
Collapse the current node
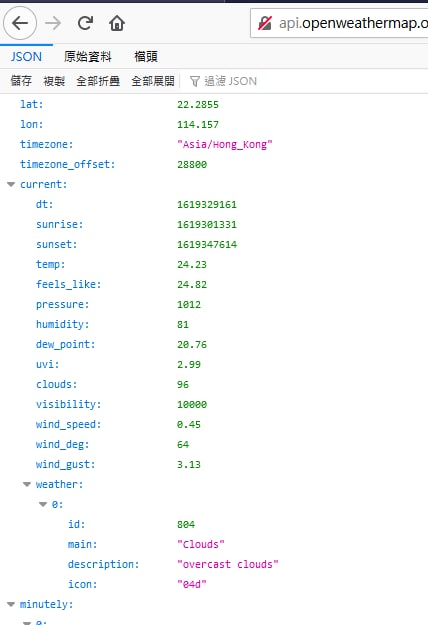11,185
